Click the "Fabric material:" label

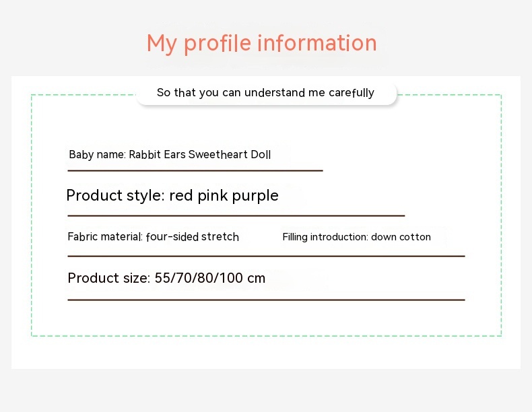(105, 237)
